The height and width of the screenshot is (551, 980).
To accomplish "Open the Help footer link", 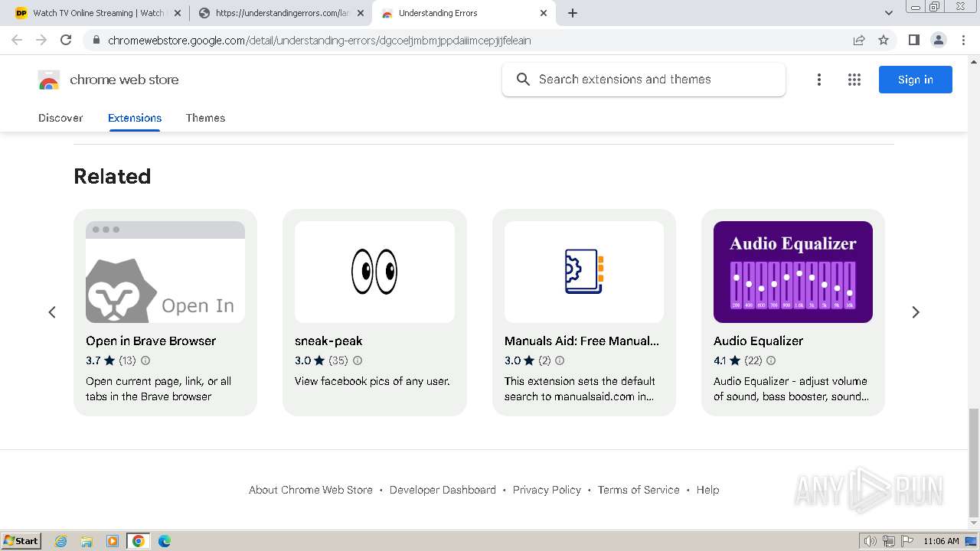I will 707,490.
